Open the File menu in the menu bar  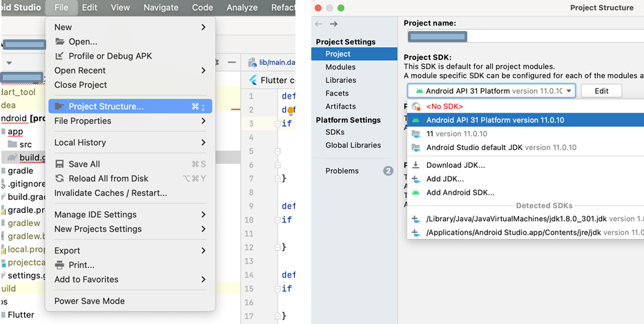(61, 8)
